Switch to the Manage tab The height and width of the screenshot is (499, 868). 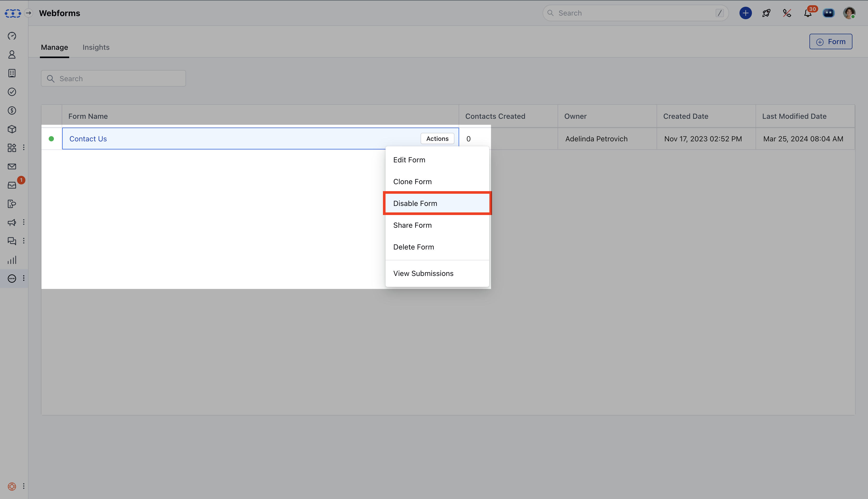pyautogui.click(x=54, y=47)
